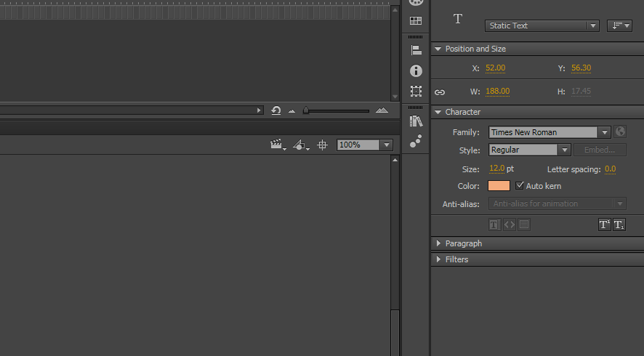Screen dimensions: 644x356
Task: Uncheck the Auto kern checkbox
Action: (x=520, y=185)
